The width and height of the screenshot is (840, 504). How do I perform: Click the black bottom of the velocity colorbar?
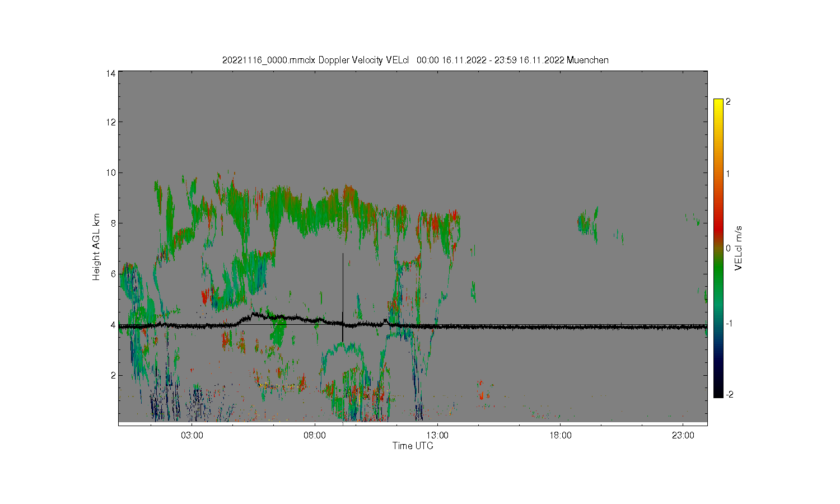pos(718,392)
